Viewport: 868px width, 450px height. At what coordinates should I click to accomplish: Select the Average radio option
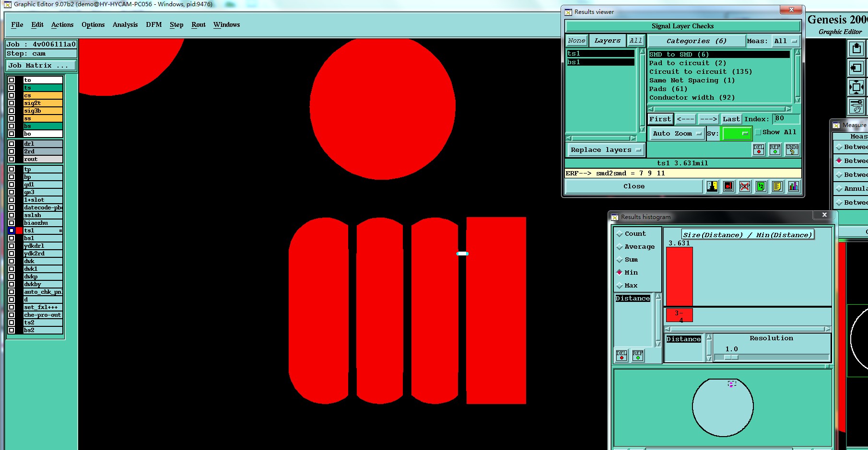620,247
